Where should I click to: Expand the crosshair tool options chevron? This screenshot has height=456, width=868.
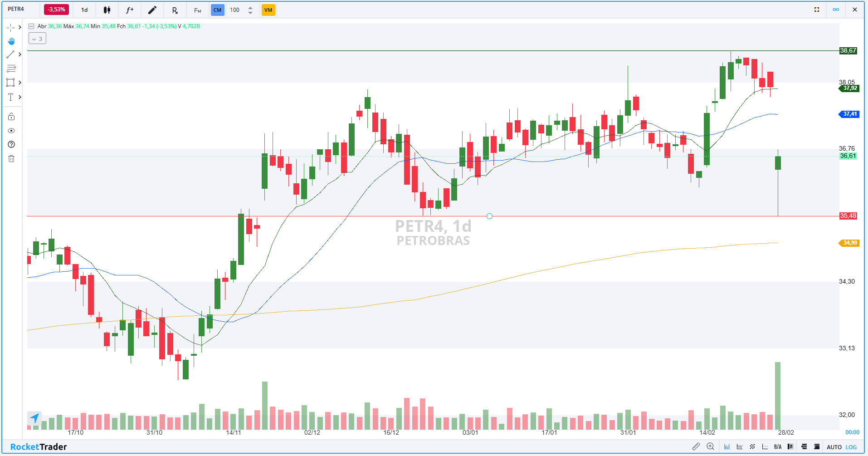pyautogui.click(x=20, y=27)
